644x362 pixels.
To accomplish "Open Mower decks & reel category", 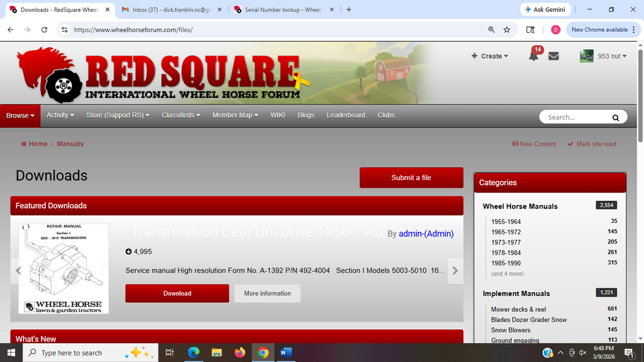I will point(518,309).
